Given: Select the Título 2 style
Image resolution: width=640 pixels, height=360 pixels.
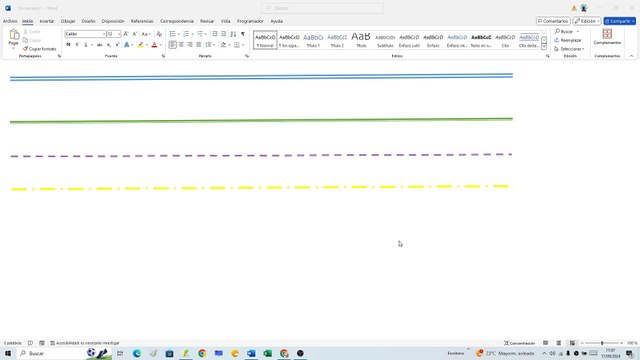Looking at the screenshot, I should 337,40.
